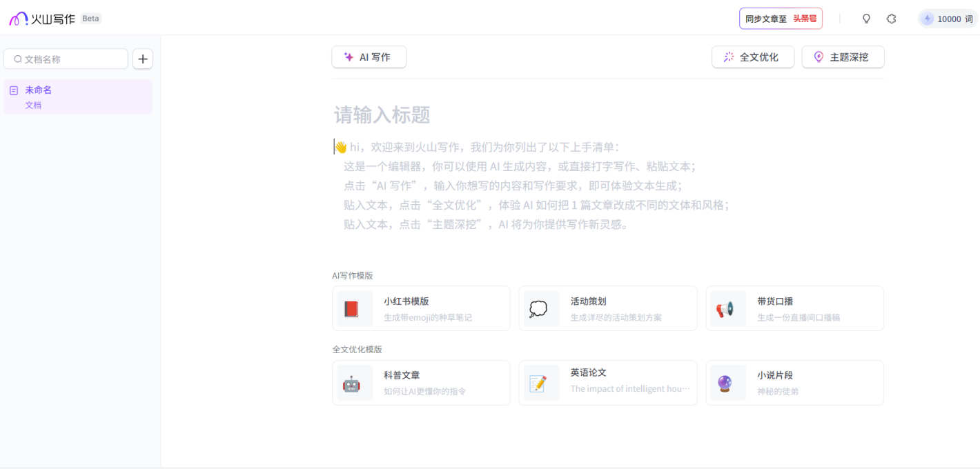Click the 文档名称 search field

click(66, 59)
